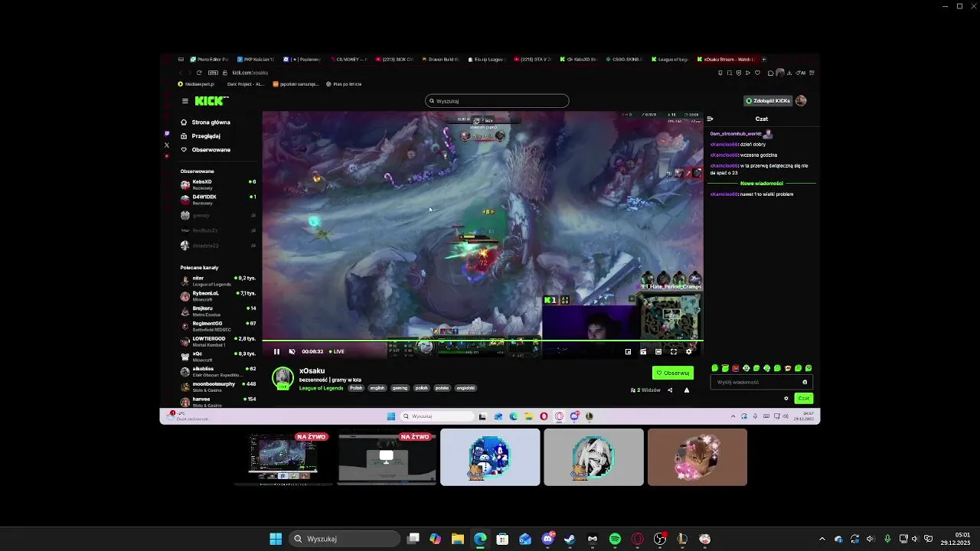The height and width of the screenshot is (551, 980).
Task: Unmute the stream with the speaker icon
Action: (x=292, y=352)
